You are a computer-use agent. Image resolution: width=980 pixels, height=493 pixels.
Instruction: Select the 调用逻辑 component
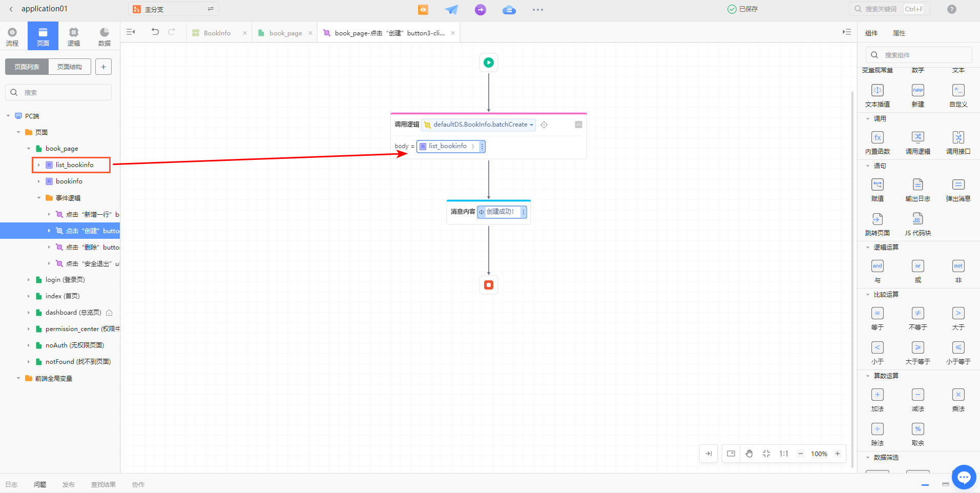[918, 143]
